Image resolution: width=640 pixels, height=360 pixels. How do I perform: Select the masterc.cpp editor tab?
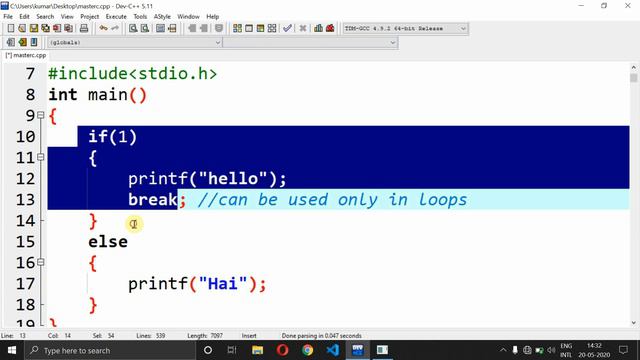[x=25, y=56]
